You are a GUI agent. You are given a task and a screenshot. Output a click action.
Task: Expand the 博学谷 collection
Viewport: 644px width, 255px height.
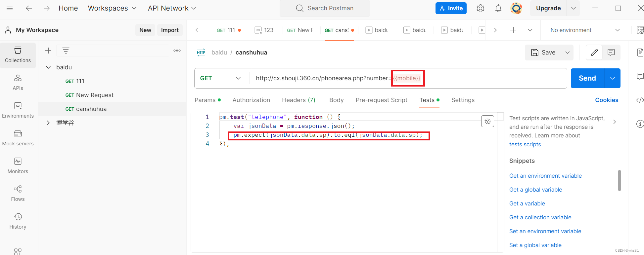[48, 123]
